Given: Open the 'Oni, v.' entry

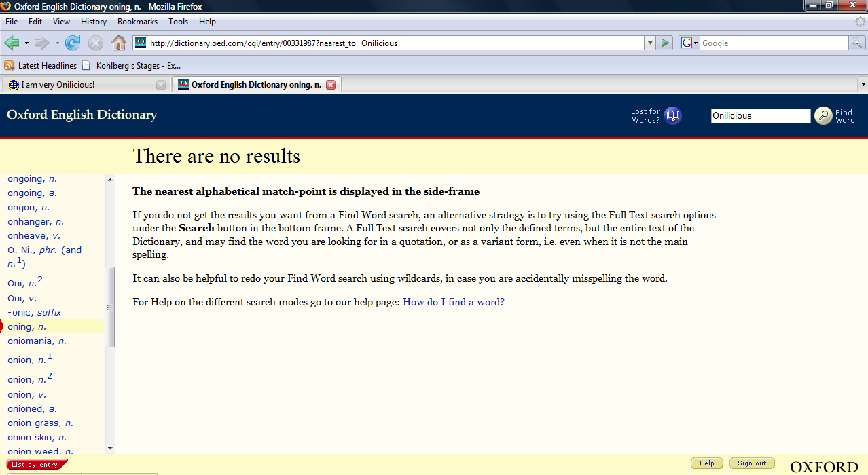Looking at the screenshot, I should [x=22, y=299].
